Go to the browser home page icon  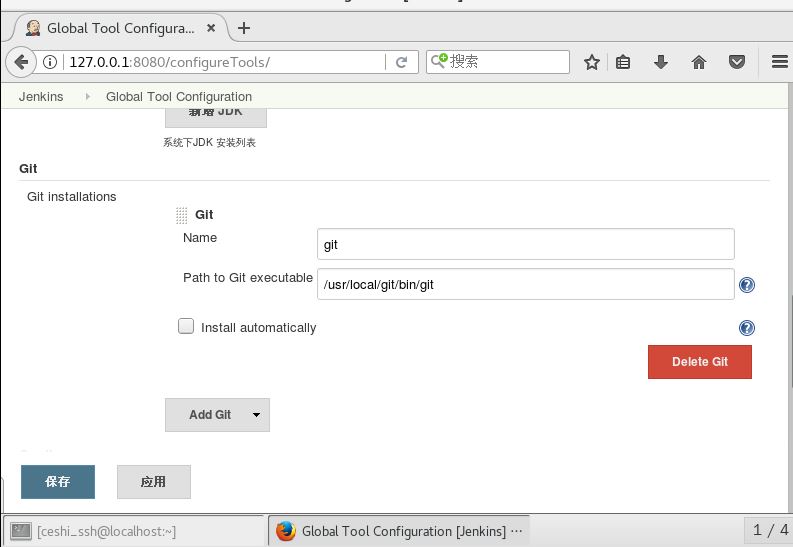tap(699, 62)
